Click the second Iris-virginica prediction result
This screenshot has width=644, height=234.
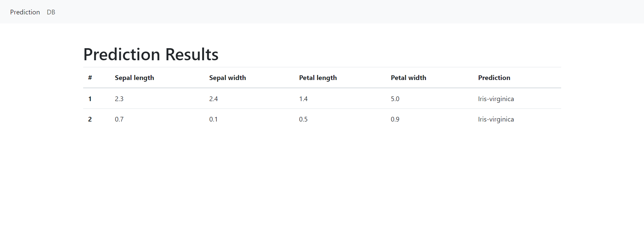coord(496,119)
